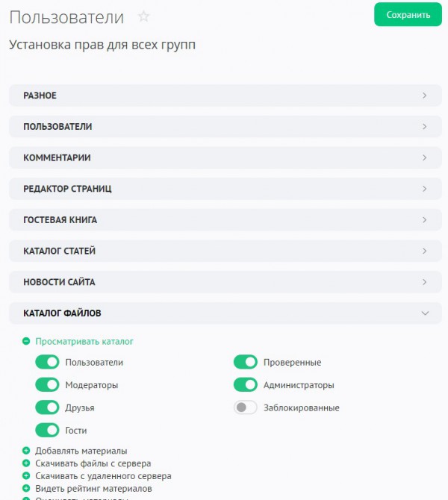
Task: Click the favorite star icon beside Пользователи
Action: 143,16
